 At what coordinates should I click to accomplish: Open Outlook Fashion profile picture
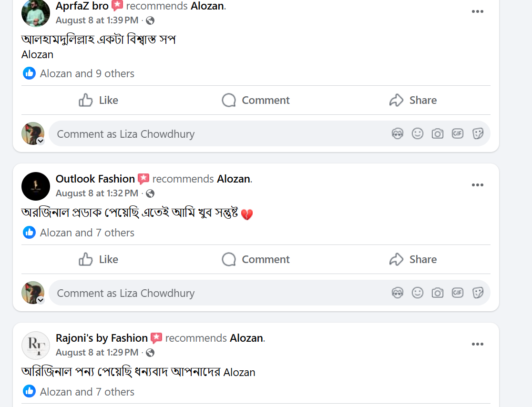pyautogui.click(x=36, y=186)
